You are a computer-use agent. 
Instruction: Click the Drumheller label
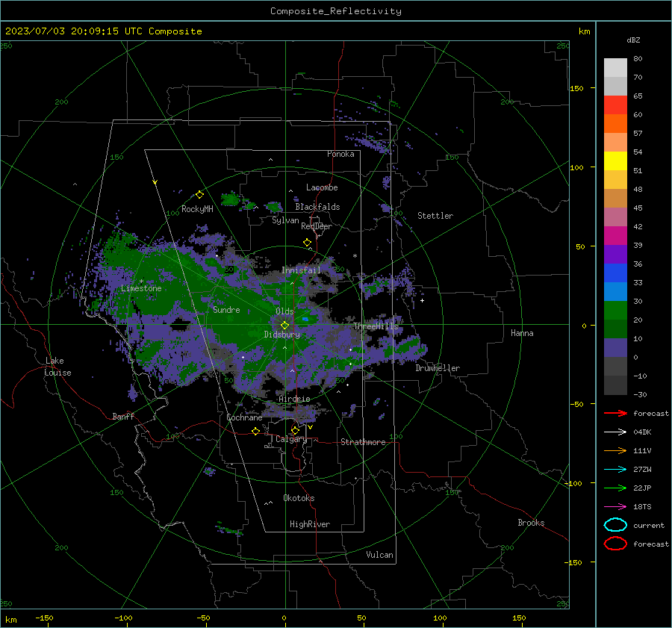coord(438,368)
